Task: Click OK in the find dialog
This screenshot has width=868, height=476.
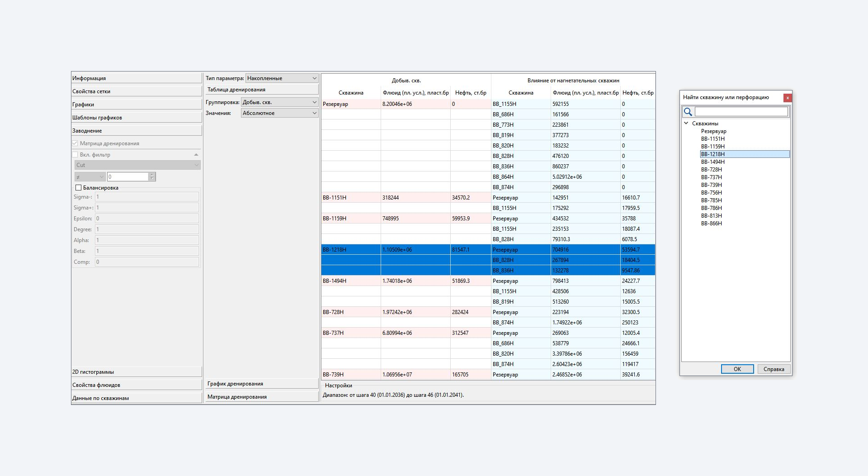Action: [737, 369]
